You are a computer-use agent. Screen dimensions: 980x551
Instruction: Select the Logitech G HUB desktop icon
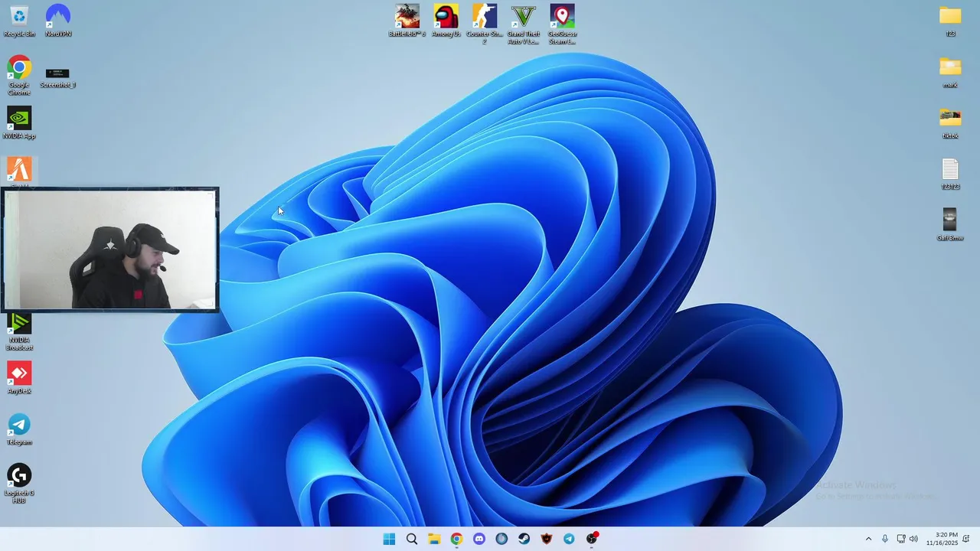[x=19, y=484]
